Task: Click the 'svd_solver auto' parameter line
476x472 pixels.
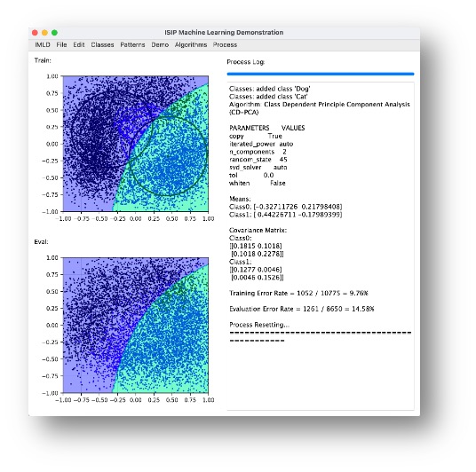Action: [x=258, y=168]
